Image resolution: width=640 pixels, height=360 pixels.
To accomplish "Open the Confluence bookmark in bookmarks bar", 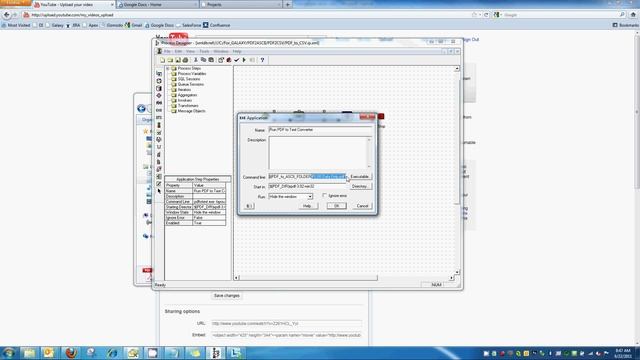I will click(x=217, y=25).
